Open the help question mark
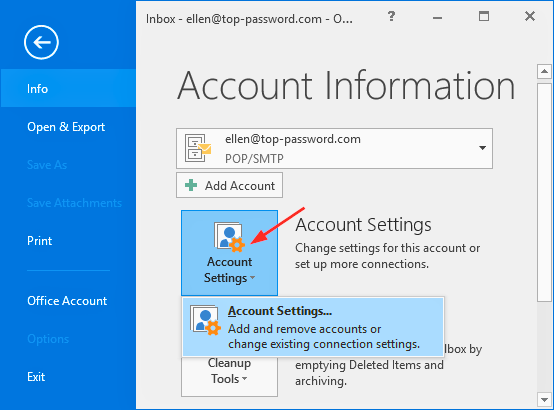Viewport: 554px width, 410px height. point(391,16)
